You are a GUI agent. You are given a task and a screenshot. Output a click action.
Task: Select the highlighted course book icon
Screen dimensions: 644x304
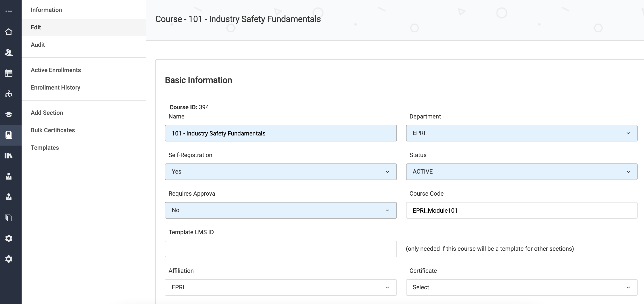point(9,135)
